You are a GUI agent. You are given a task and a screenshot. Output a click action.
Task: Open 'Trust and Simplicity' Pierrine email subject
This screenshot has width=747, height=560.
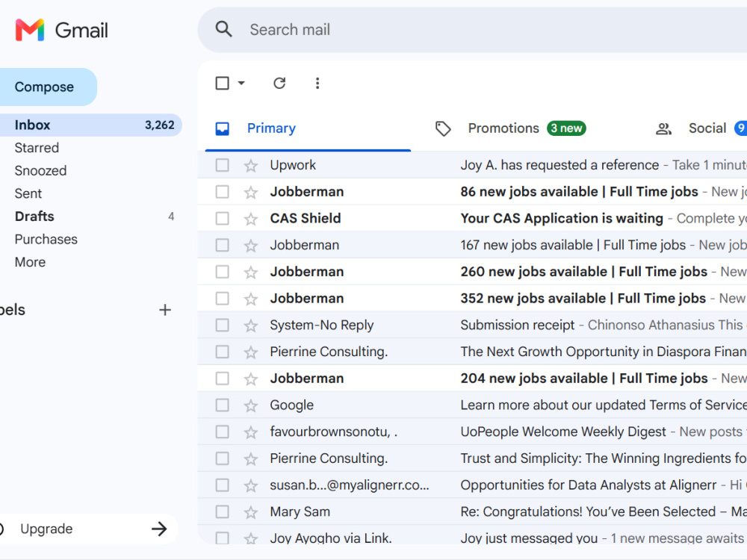coord(603,458)
